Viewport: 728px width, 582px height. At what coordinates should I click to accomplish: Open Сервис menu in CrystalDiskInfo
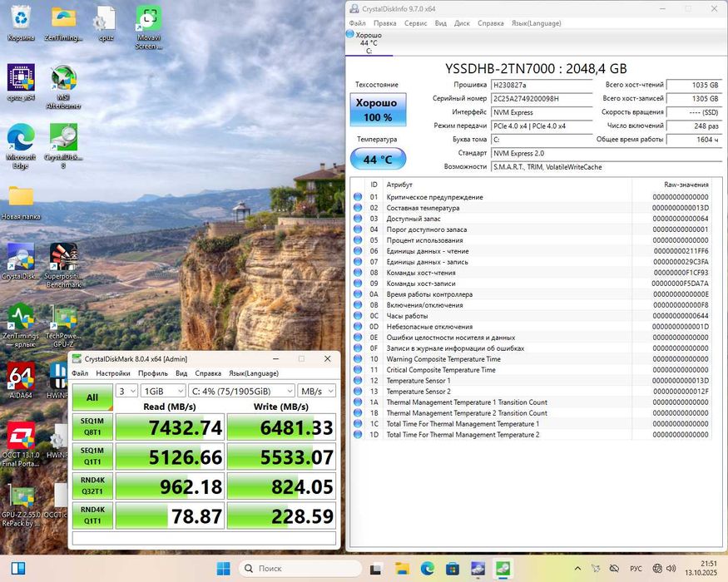(415, 23)
